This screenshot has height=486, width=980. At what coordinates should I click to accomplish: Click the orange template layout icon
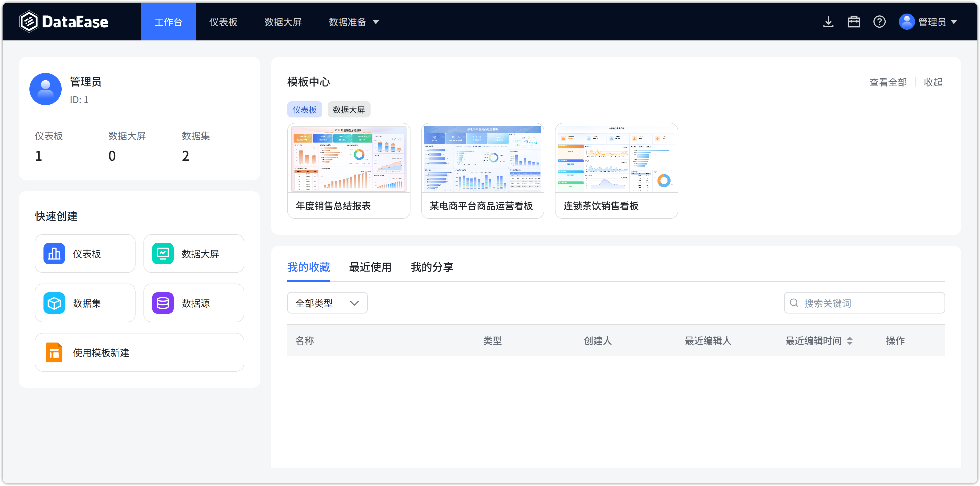coord(54,352)
